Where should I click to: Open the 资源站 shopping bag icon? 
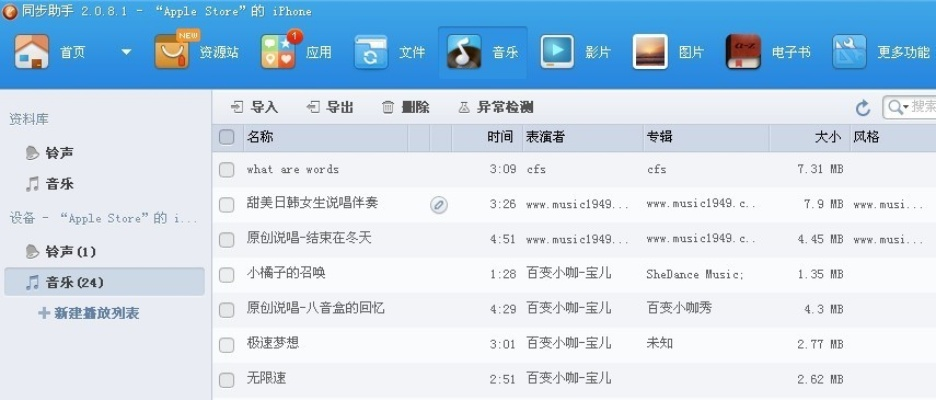171,51
